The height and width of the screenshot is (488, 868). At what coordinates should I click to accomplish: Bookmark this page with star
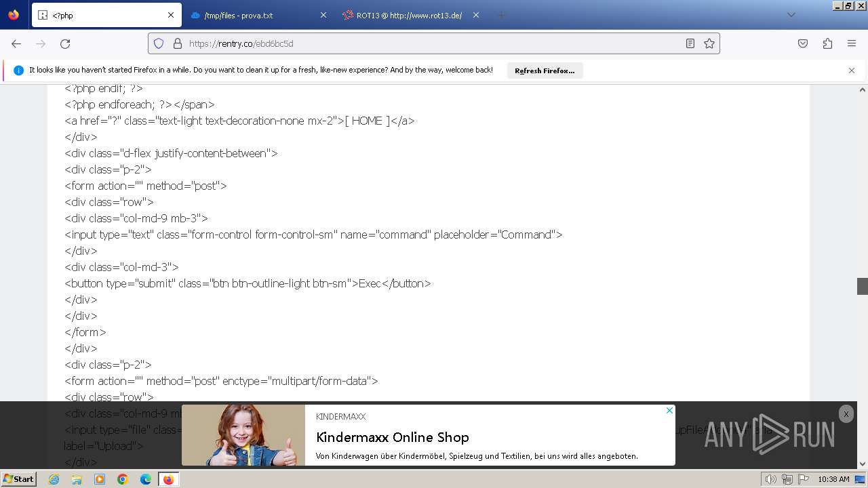pyautogui.click(x=709, y=43)
